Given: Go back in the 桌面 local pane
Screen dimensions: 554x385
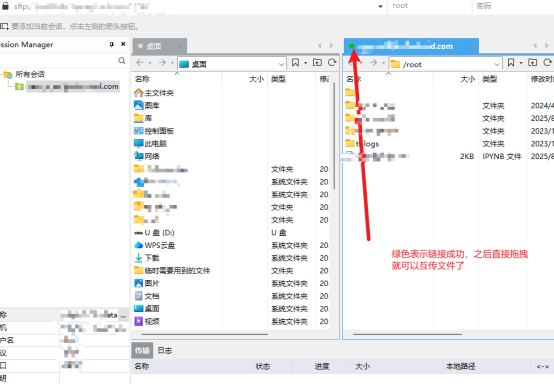Looking at the screenshot, I should click(x=140, y=63).
